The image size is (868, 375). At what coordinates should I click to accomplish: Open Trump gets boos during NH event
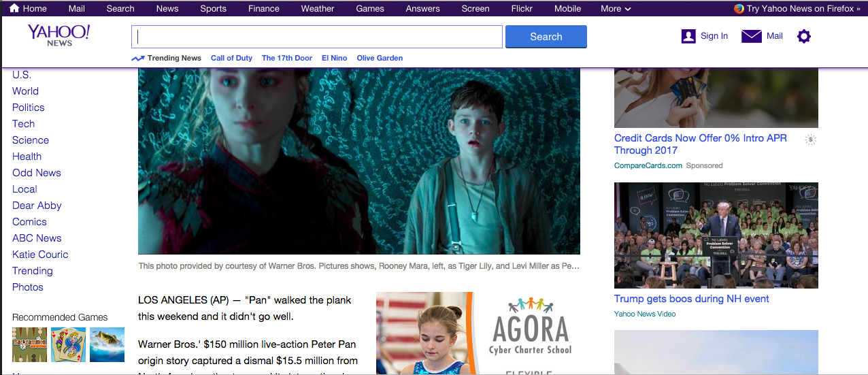tap(692, 299)
